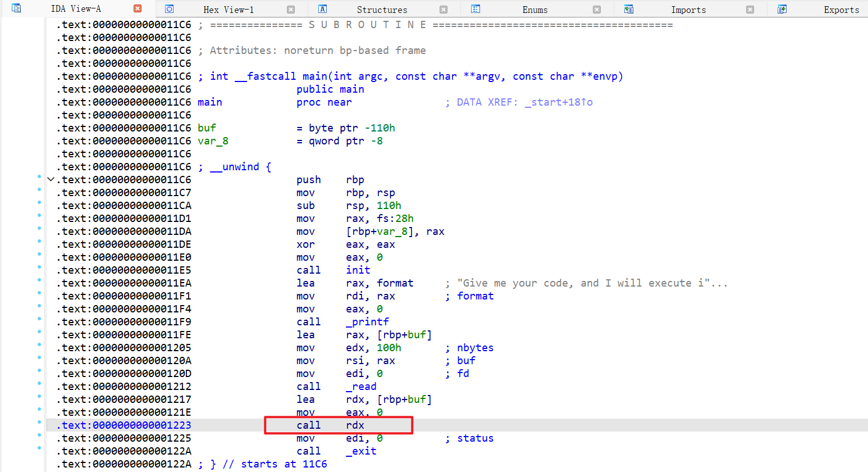Viewport: 868px width, 472px height.
Task: Click the Structures tab icon
Action: click(322, 9)
